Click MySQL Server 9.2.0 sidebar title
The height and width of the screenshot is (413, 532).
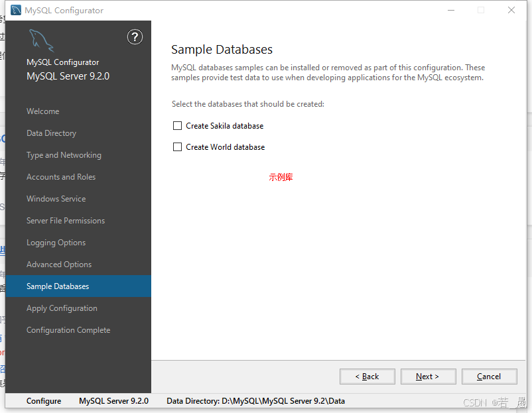click(68, 76)
